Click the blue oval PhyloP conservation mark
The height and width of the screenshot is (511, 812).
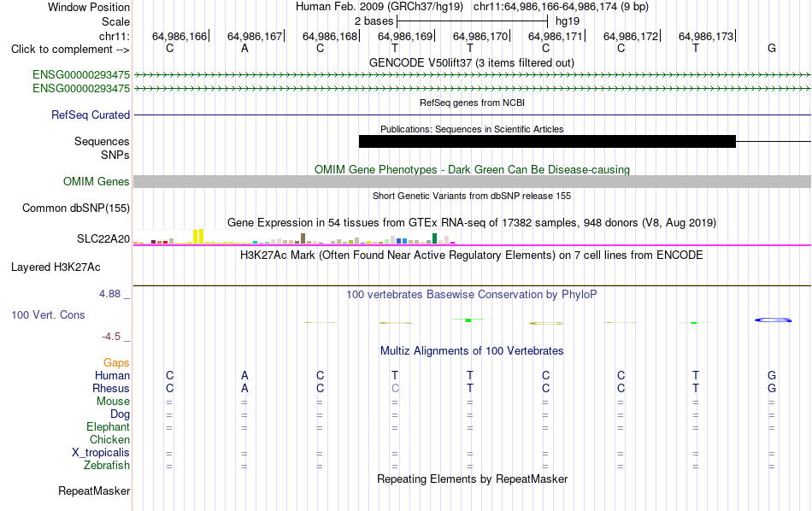773,320
